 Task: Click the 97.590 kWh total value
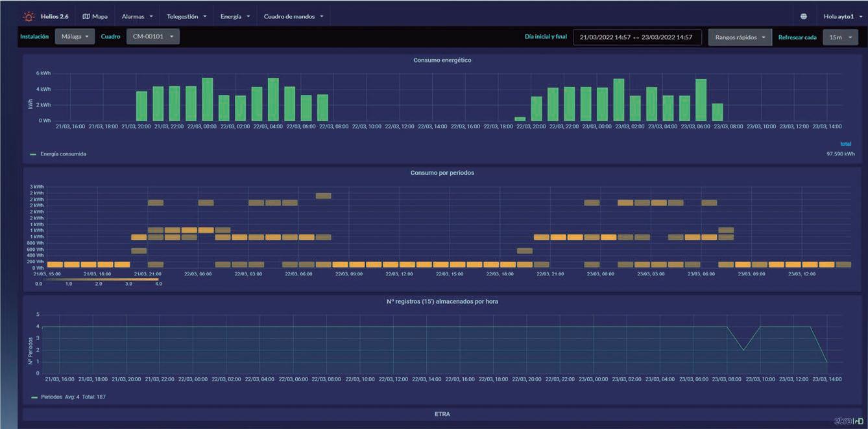(841, 154)
